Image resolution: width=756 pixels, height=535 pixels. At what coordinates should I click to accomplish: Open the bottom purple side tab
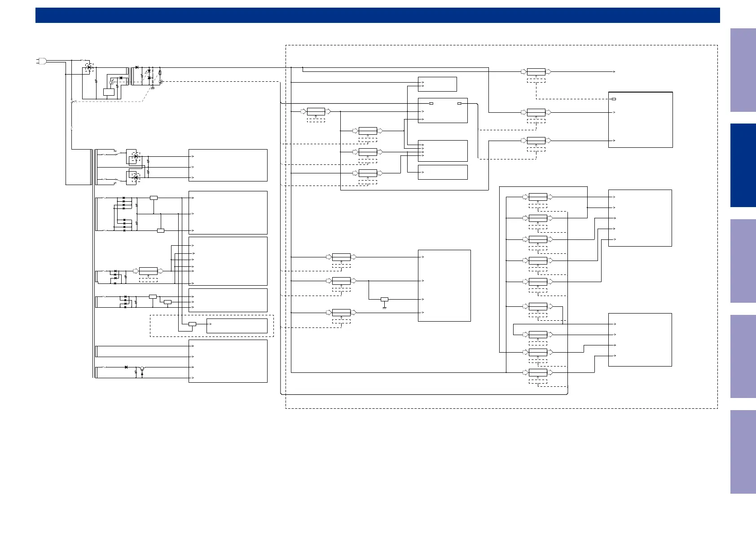click(743, 452)
